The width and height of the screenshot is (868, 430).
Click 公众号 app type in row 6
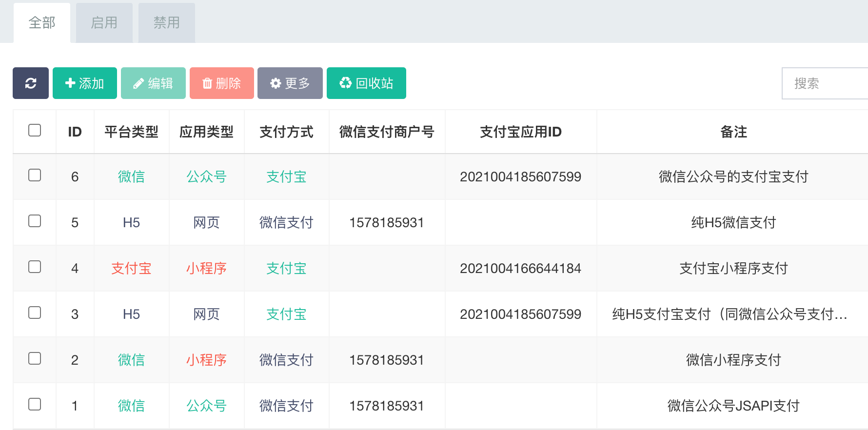click(206, 176)
